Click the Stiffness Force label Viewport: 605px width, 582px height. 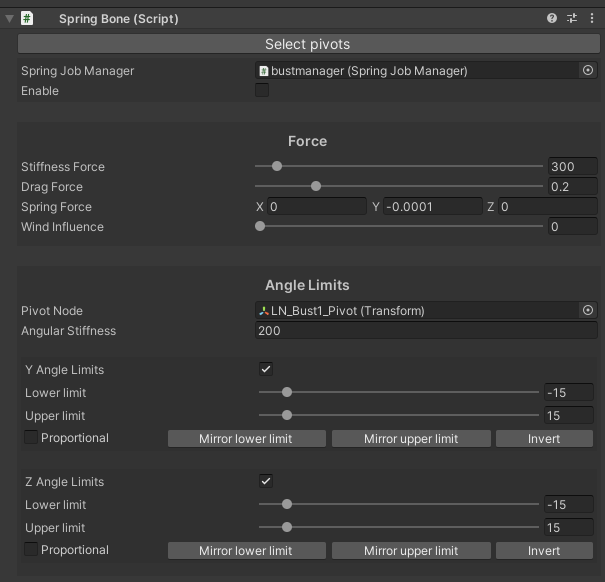[63, 167]
